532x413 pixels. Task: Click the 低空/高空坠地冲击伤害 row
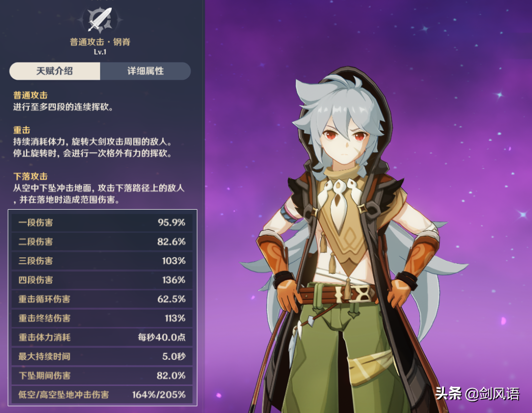(102, 395)
